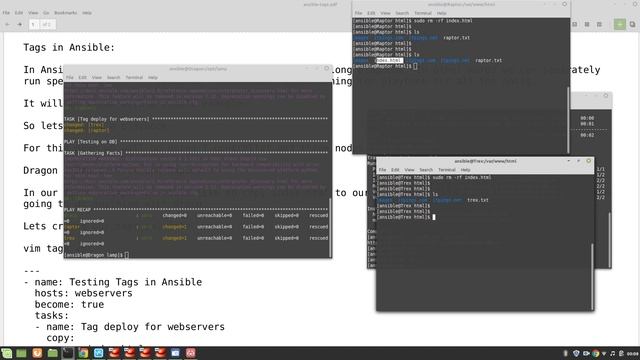Screen dimensions: 640x360
Task: Open Terminal menu in Raptor terminal
Action: (x=422, y=13)
